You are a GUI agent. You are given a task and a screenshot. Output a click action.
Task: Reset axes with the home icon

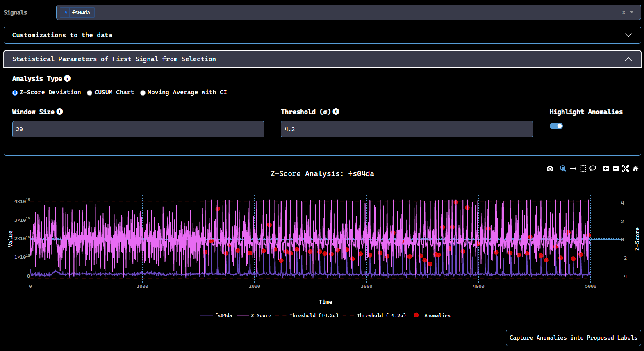click(x=635, y=169)
